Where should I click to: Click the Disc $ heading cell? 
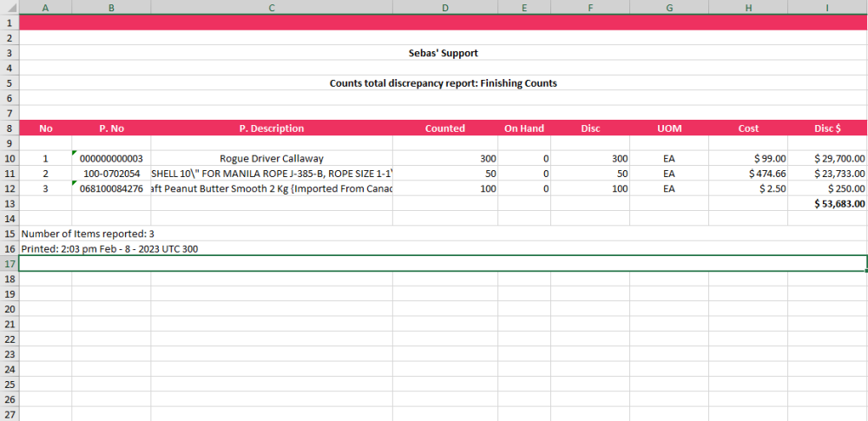point(827,128)
